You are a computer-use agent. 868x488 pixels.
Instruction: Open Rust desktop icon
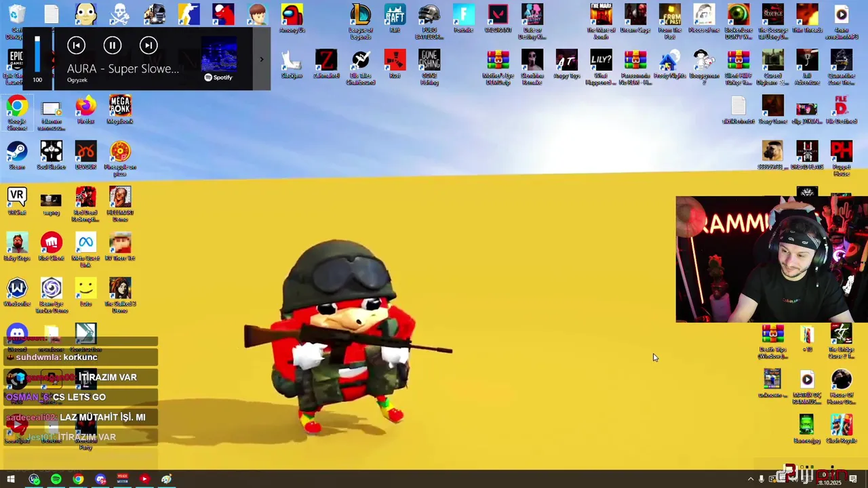click(395, 64)
